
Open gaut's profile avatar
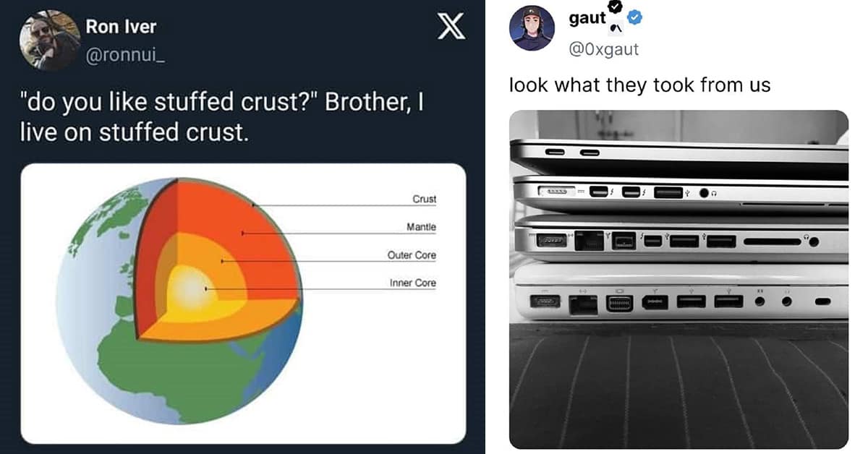click(x=532, y=27)
